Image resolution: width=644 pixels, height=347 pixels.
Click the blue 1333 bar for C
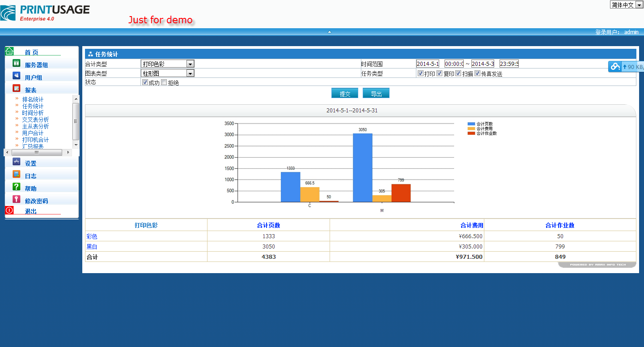(x=290, y=187)
